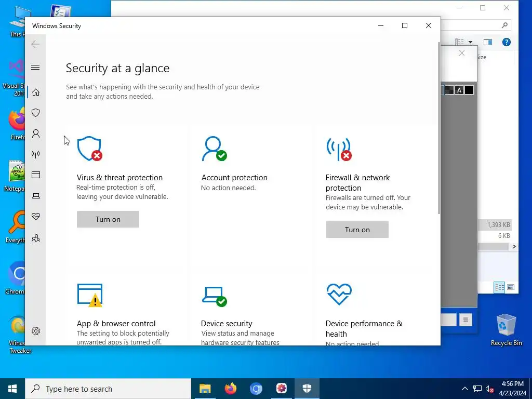532x399 pixels.
Task: Turn on Firewall & network protection
Action: click(x=357, y=230)
